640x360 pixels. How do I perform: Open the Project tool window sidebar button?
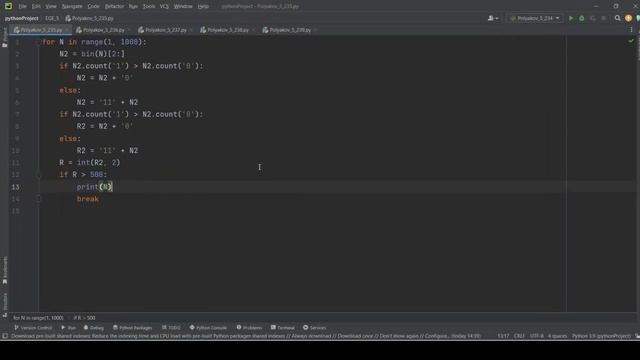tap(4, 38)
